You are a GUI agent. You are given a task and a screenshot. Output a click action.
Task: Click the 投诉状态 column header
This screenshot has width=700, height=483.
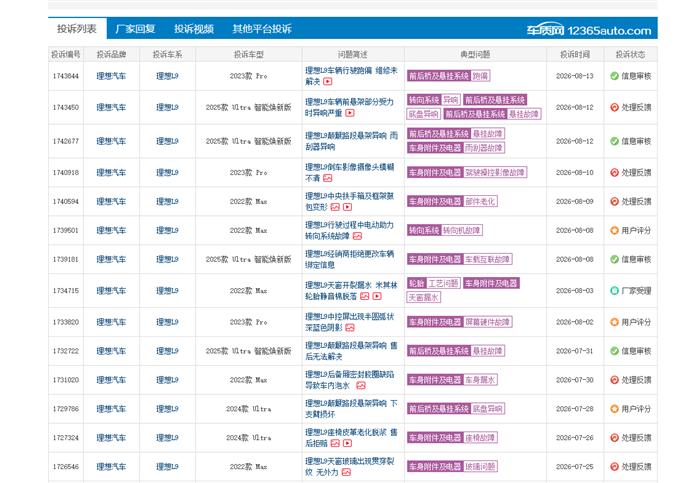tap(630, 54)
